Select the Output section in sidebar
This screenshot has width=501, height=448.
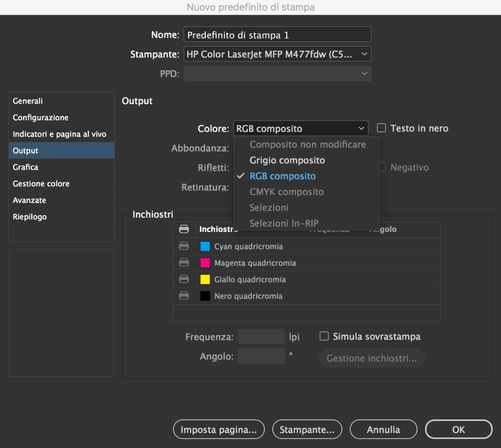(61, 151)
